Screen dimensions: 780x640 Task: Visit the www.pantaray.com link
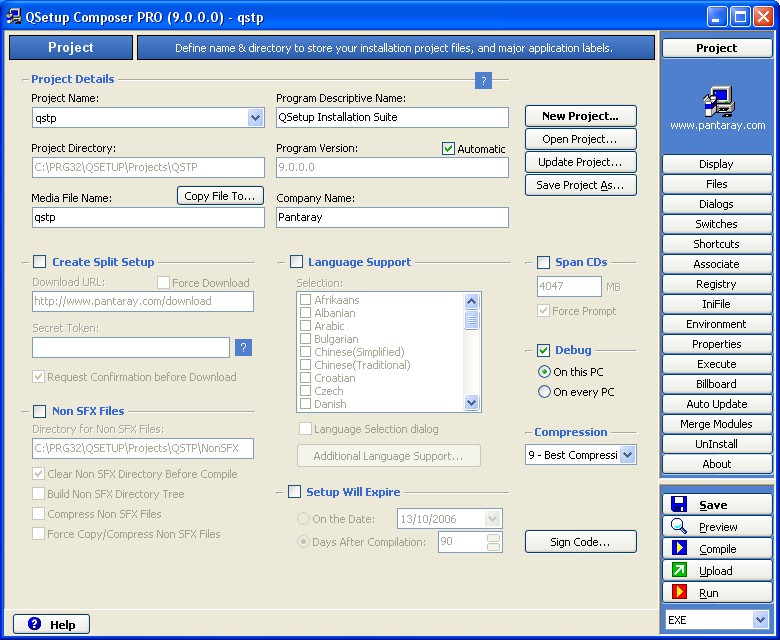[717, 125]
